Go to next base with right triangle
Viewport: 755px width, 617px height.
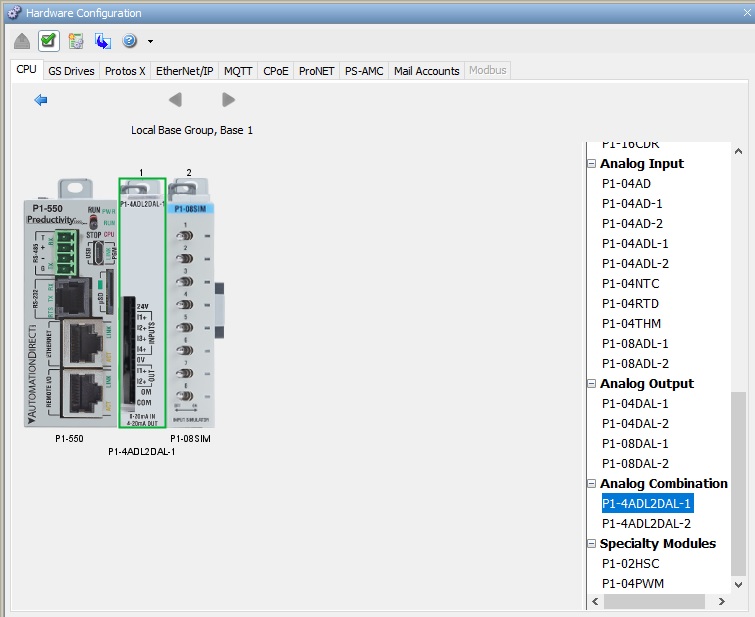(x=229, y=100)
